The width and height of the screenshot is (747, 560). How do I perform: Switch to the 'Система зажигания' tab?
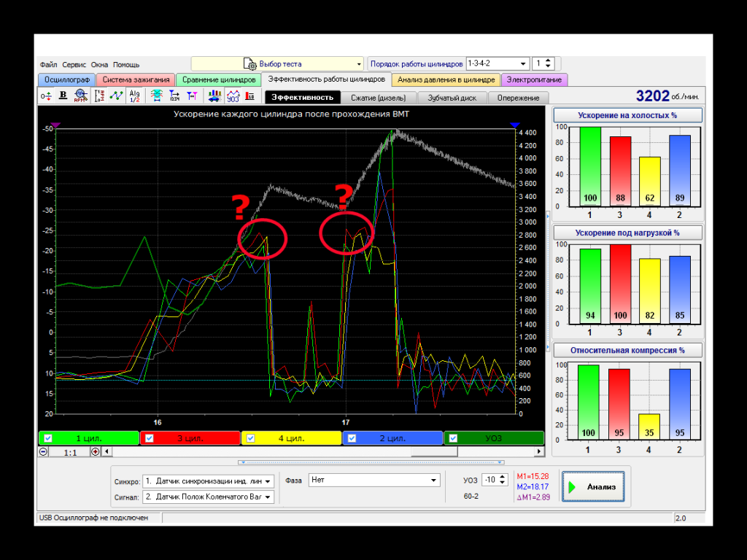click(x=136, y=79)
